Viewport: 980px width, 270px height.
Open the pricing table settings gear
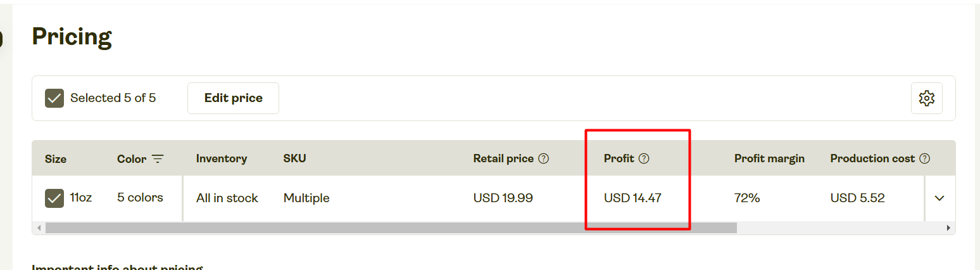926,98
